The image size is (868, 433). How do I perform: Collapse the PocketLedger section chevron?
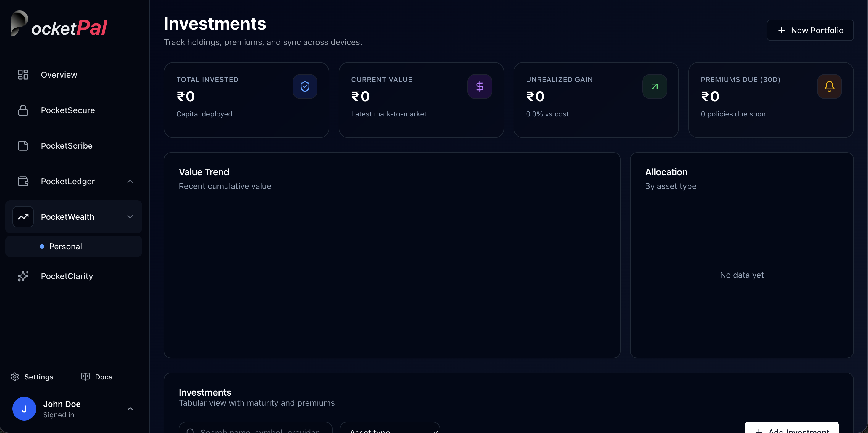click(130, 182)
